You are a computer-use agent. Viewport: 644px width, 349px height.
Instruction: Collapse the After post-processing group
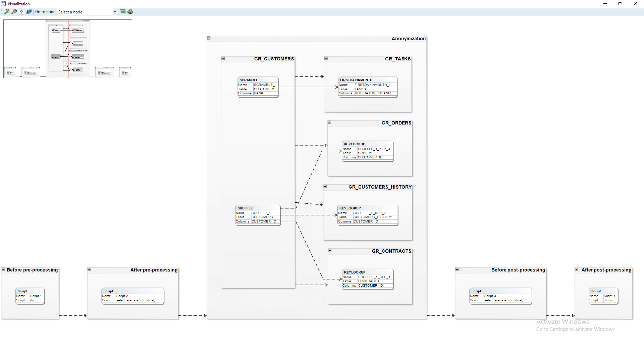[577, 269]
